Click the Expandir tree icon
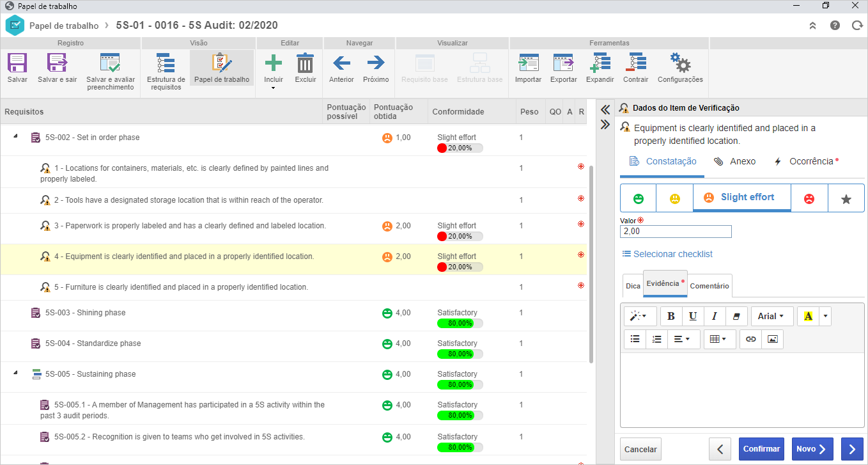This screenshot has height=465, width=868. (600, 63)
